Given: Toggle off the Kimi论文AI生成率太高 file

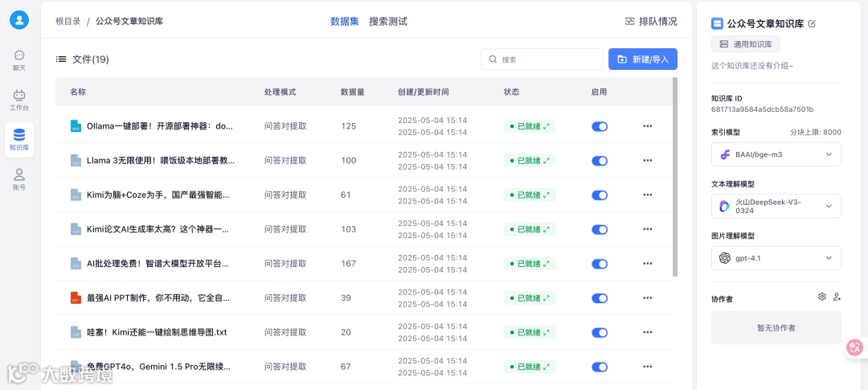Looking at the screenshot, I should 600,229.
